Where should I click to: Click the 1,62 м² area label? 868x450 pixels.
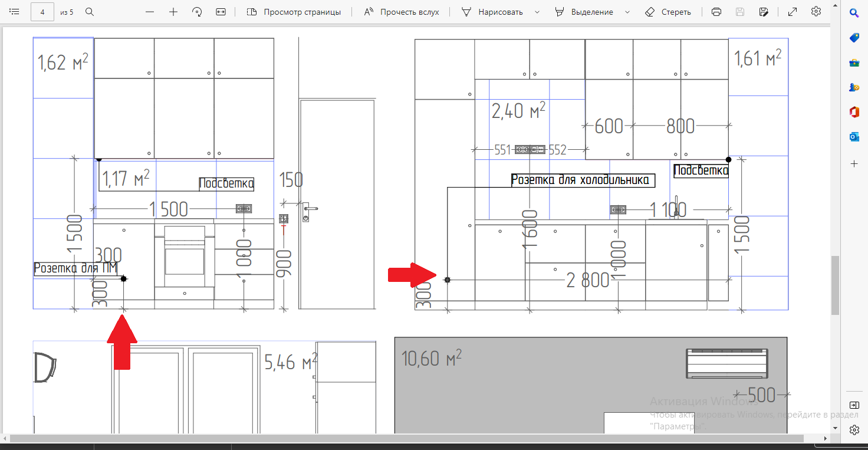click(63, 61)
